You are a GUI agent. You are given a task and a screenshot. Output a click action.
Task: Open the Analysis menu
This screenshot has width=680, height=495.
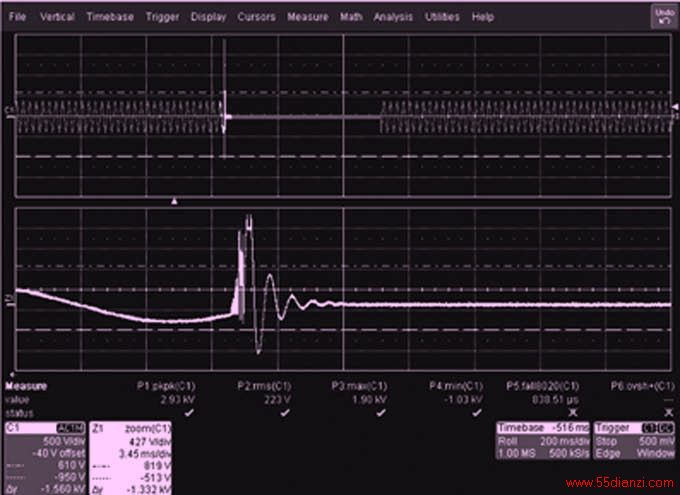[x=393, y=17]
